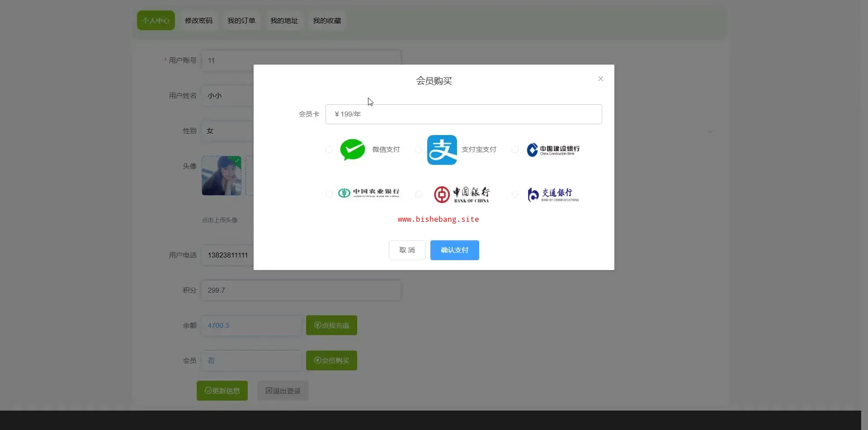
Task: Click the 点击上传头像 text
Action: click(x=220, y=220)
